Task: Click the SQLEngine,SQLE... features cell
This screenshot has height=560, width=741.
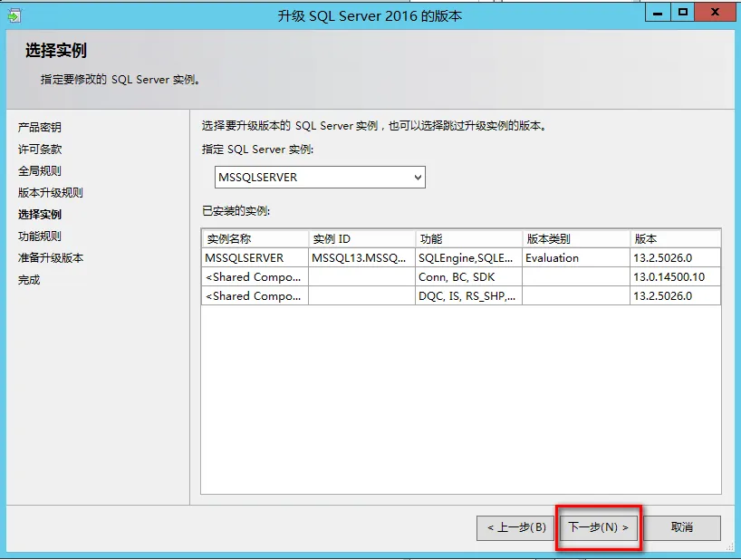Action: (x=469, y=257)
